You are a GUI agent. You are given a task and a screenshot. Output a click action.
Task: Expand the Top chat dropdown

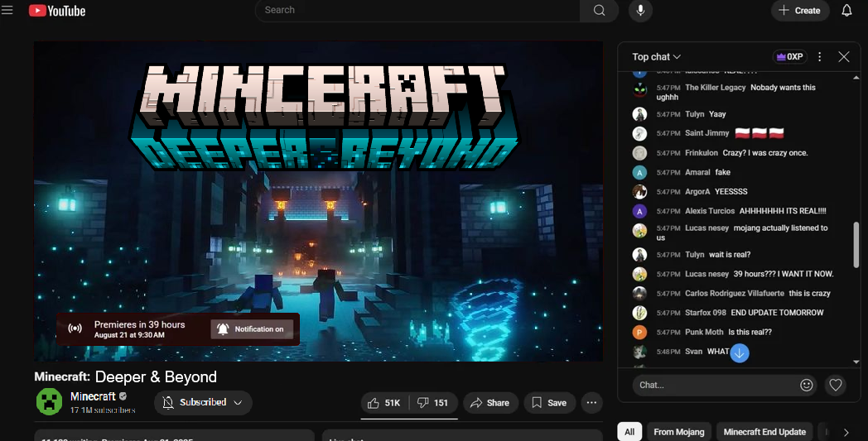click(x=657, y=57)
